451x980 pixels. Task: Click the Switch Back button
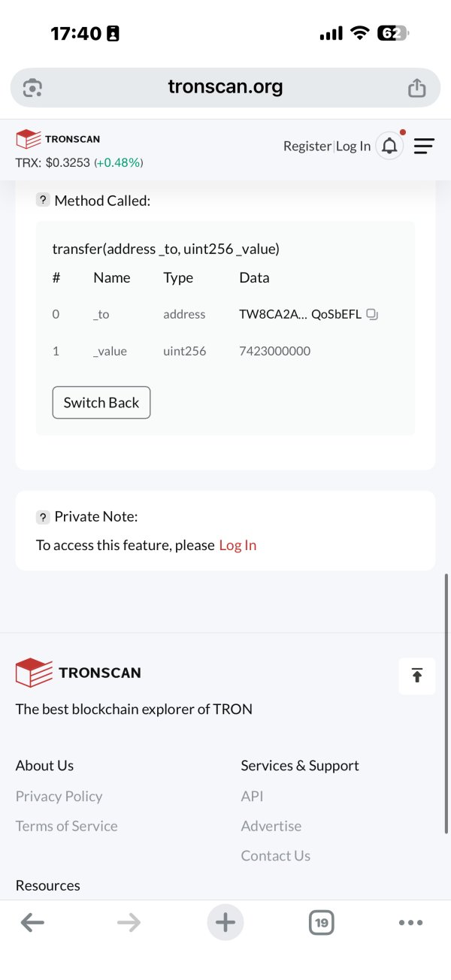[x=101, y=402]
